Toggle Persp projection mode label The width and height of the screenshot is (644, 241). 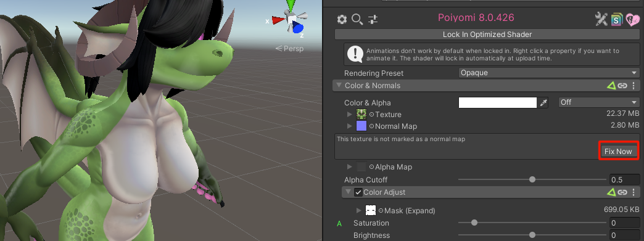[289, 49]
